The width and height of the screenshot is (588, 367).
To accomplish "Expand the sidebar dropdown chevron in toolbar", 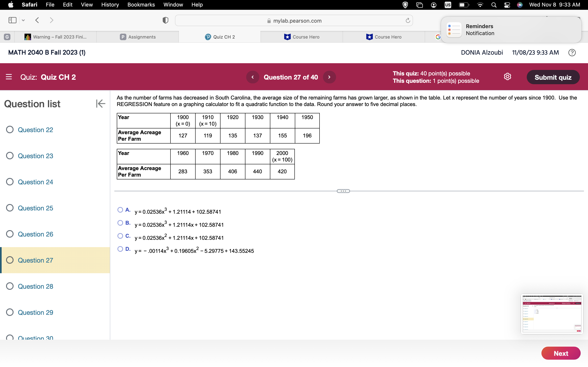I will click(23, 20).
